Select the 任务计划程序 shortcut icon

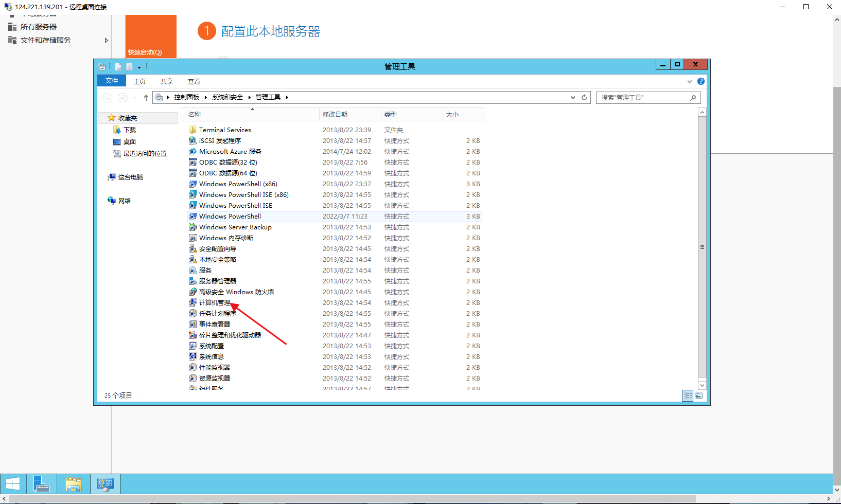pos(193,314)
